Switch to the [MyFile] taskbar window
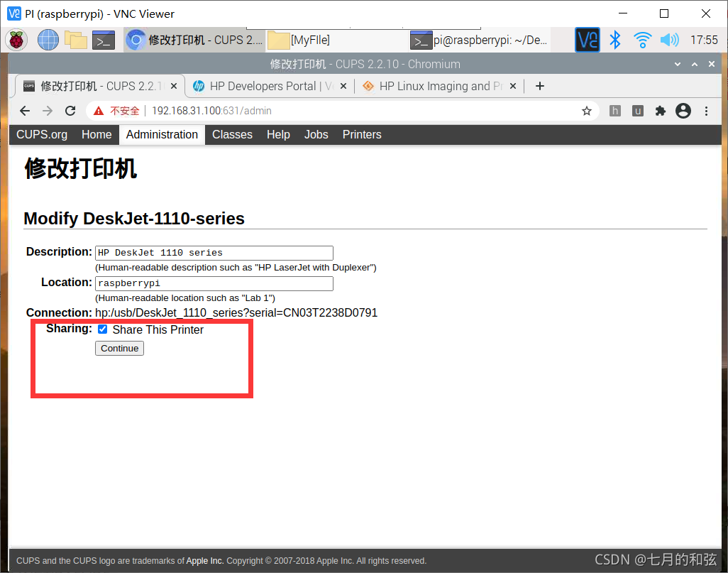 click(336, 40)
